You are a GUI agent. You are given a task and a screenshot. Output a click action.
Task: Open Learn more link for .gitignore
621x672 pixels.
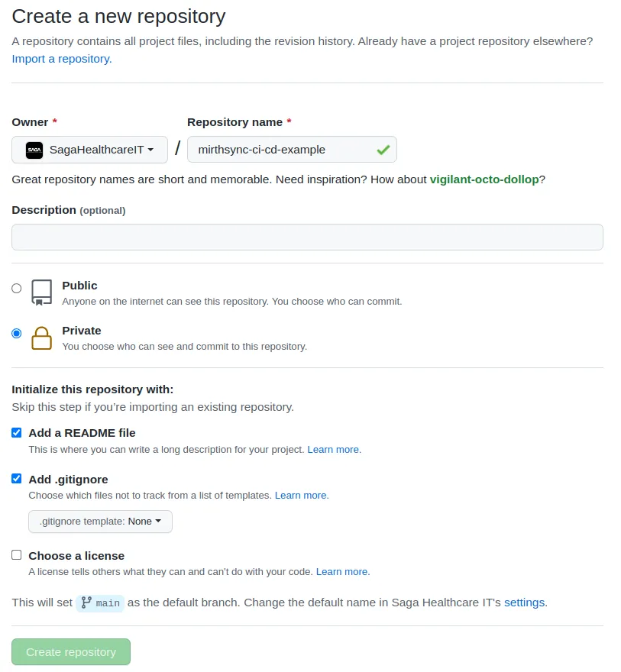click(302, 496)
